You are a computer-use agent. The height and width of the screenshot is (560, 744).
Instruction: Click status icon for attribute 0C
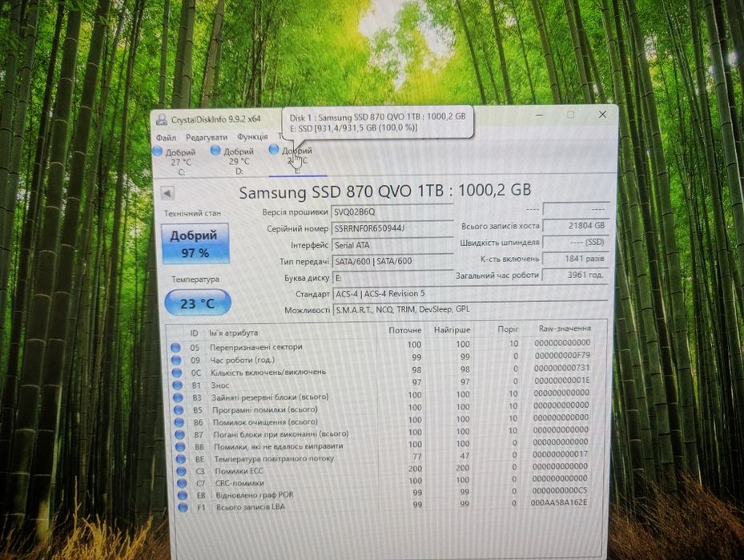click(x=177, y=373)
